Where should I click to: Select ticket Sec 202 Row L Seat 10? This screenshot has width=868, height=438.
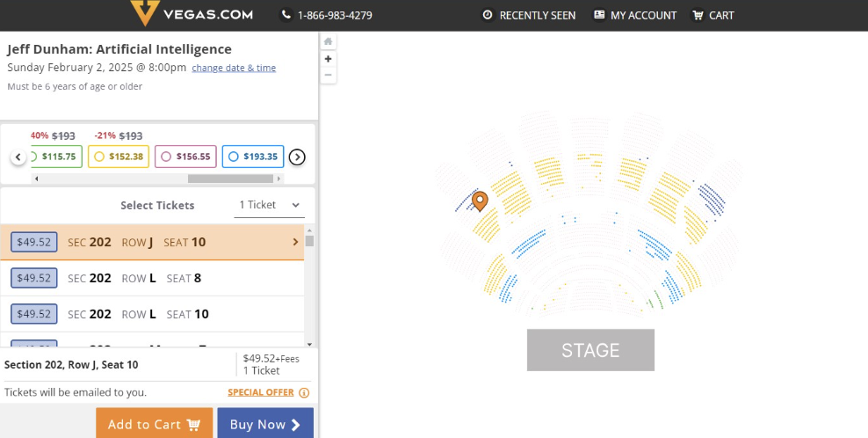pyautogui.click(x=152, y=314)
